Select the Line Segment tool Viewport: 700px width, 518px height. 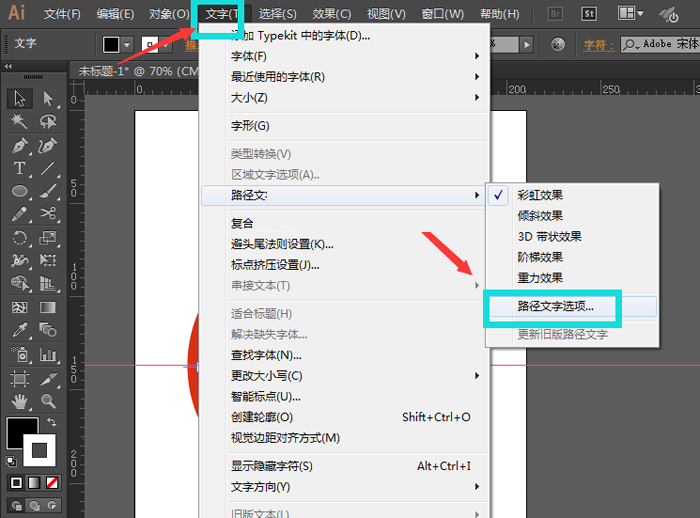point(47,168)
